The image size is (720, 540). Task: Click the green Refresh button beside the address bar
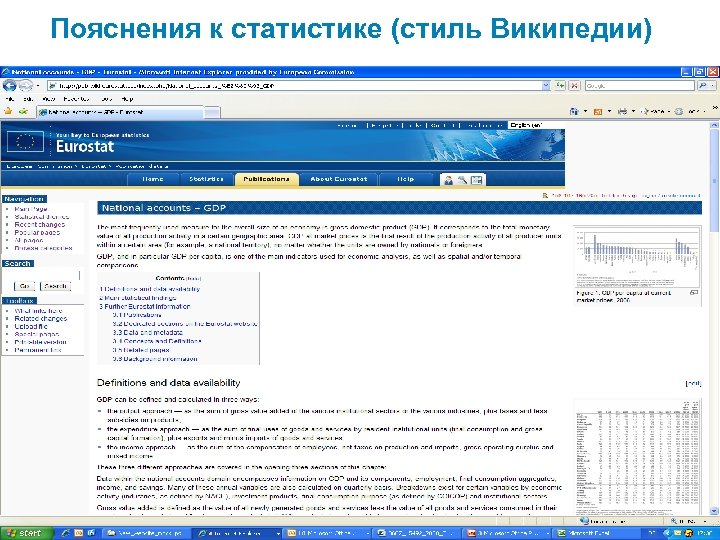coord(560,85)
